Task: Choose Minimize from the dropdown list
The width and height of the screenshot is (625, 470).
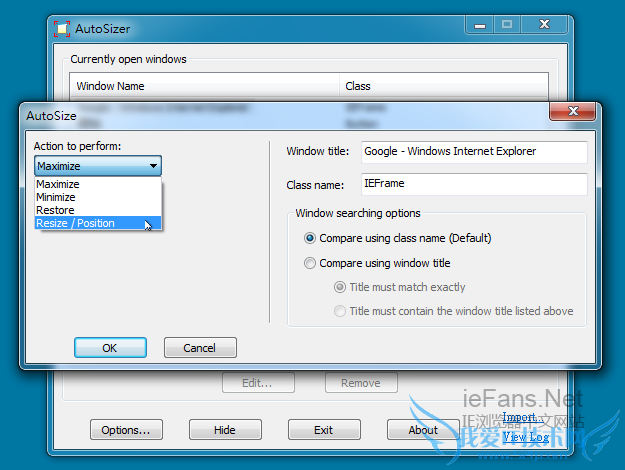Action: [x=98, y=197]
